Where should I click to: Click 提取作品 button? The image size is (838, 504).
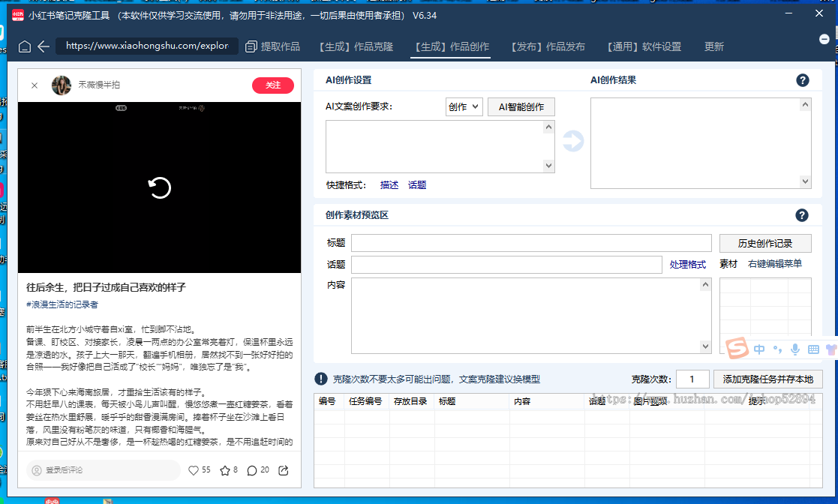(x=280, y=47)
